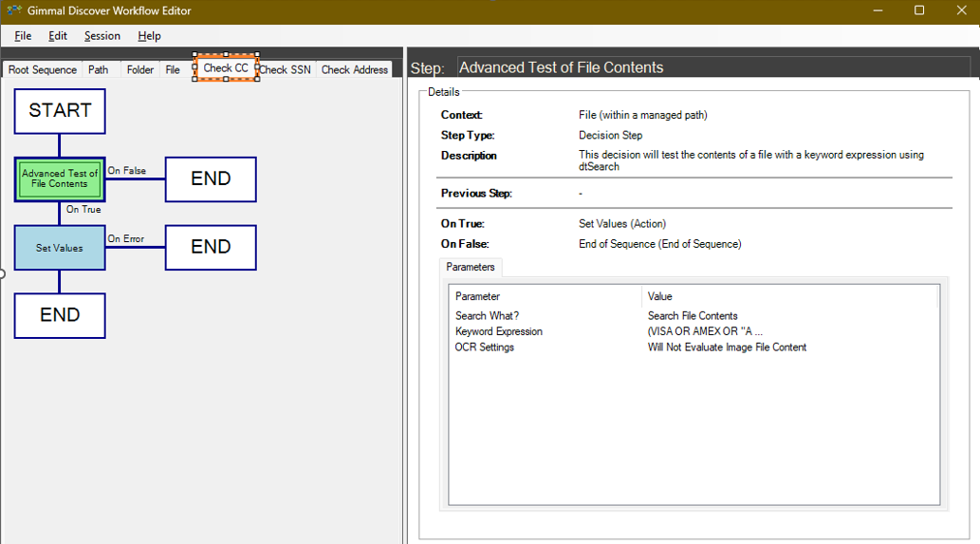Select the END node on the On False branch
The image size is (980, 544).
[x=211, y=179]
